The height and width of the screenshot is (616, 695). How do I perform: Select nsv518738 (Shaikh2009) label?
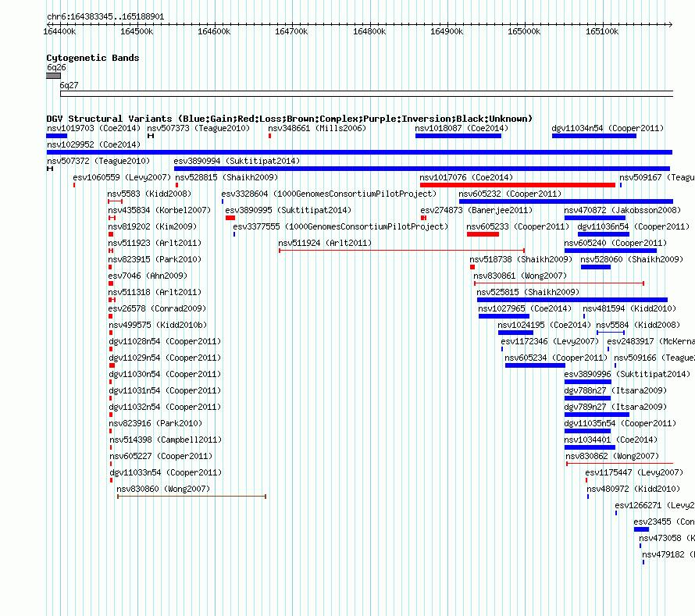[522, 259]
